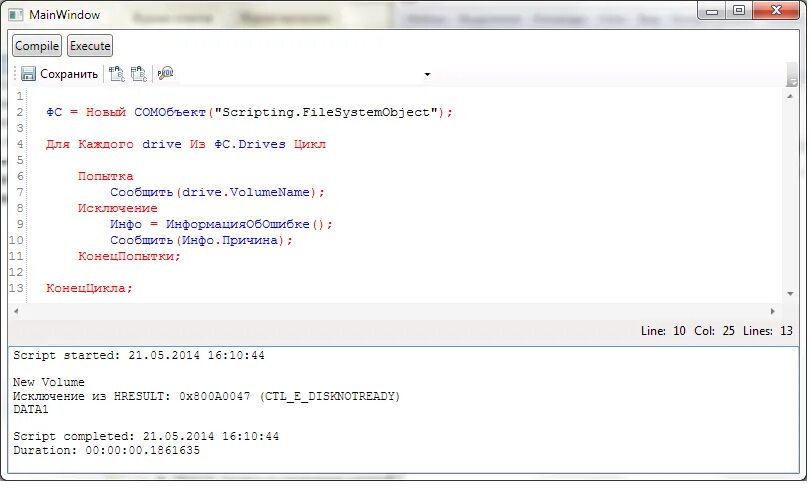Click the CTL_E_DISKNOTREADY error output line
811x488 pixels.
(x=206, y=397)
